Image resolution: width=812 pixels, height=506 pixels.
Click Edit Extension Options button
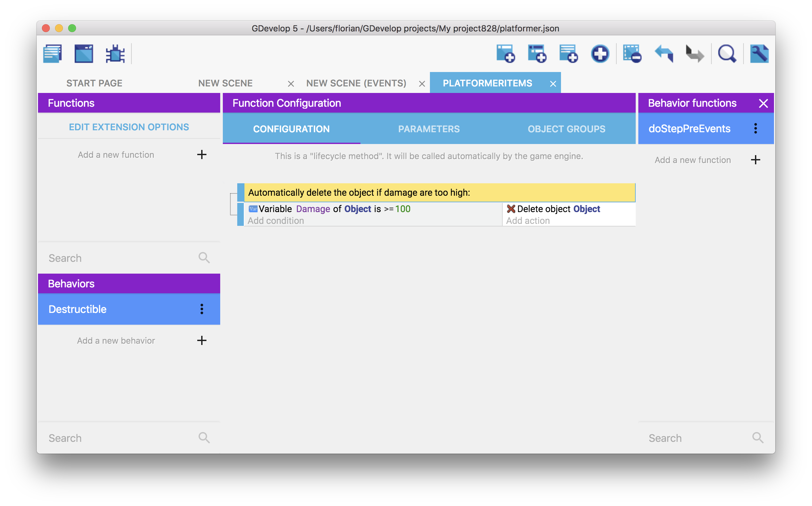tap(129, 127)
